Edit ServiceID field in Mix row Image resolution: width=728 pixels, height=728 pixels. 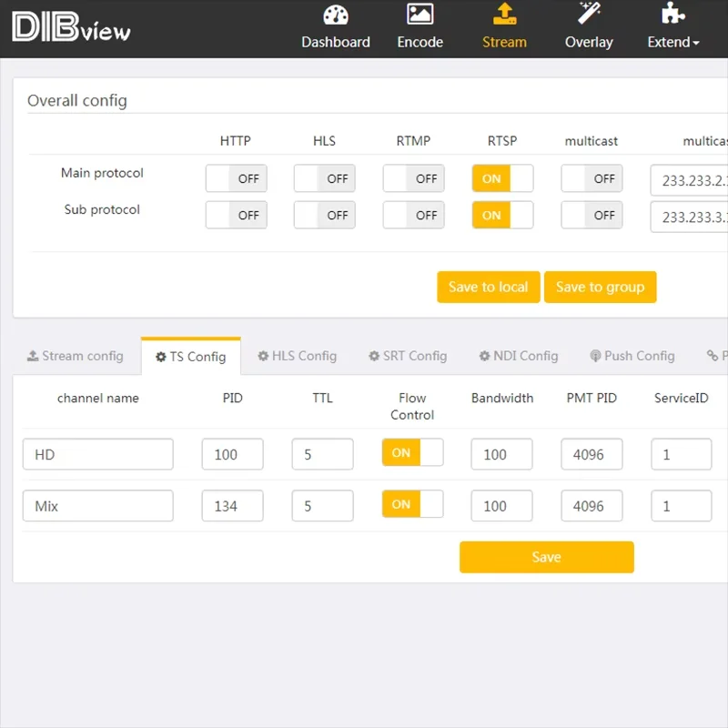point(682,506)
